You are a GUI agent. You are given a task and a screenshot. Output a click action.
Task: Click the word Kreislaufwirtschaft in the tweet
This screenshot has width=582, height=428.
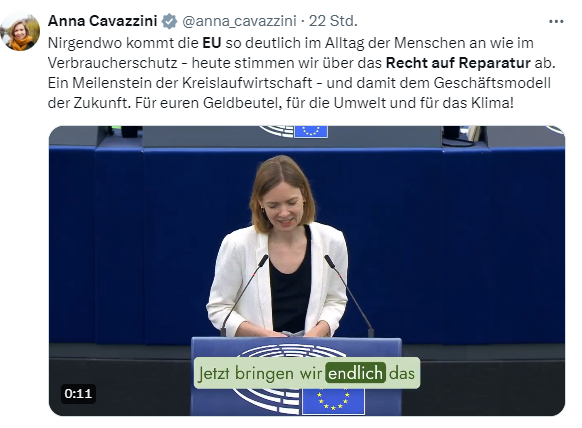(x=247, y=83)
